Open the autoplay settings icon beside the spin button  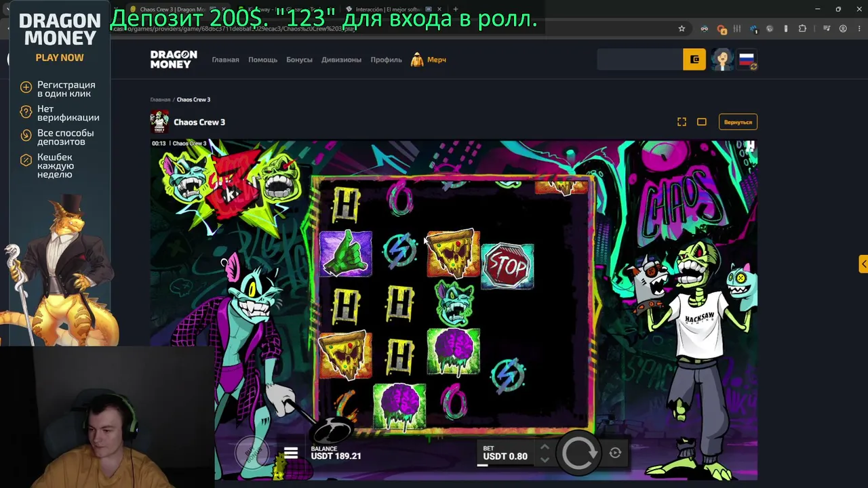[615, 453]
